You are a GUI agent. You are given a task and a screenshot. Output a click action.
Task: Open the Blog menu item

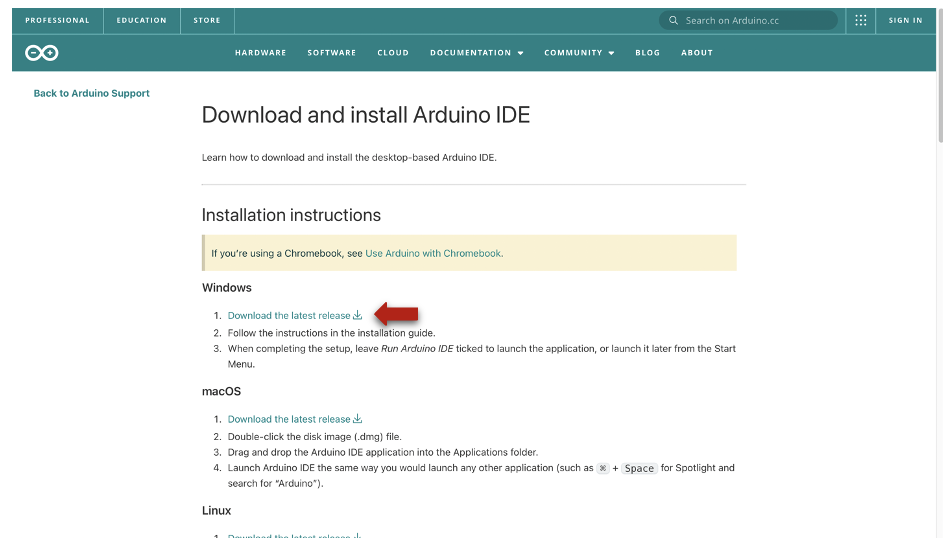point(647,53)
